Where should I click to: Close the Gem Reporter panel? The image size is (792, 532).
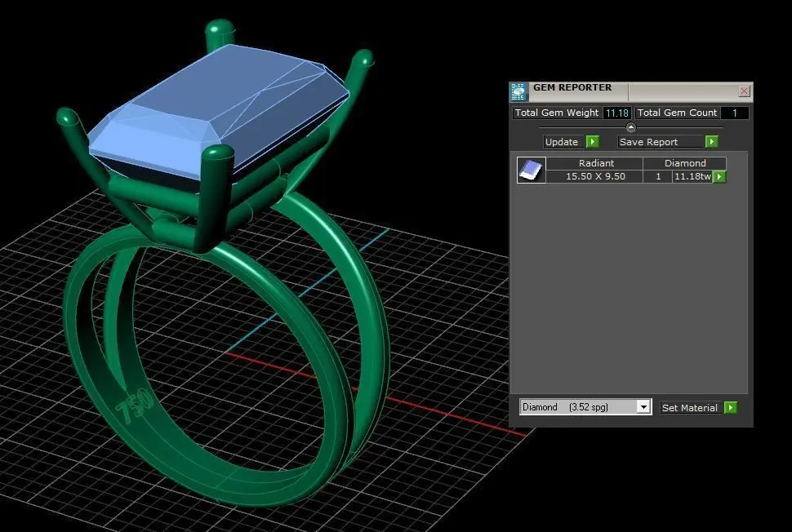(744, 91)
